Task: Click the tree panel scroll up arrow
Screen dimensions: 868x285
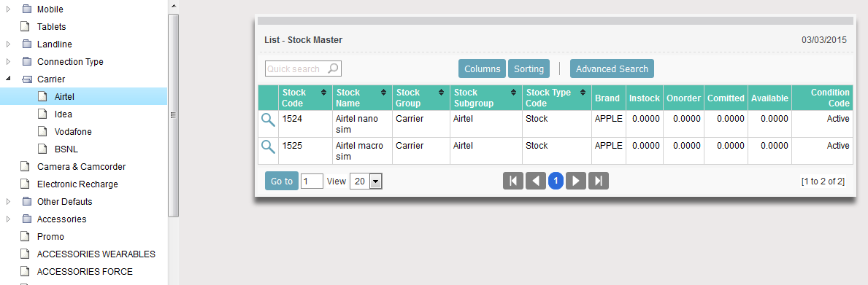Action: pyautogui.click(x=173, y=6)
